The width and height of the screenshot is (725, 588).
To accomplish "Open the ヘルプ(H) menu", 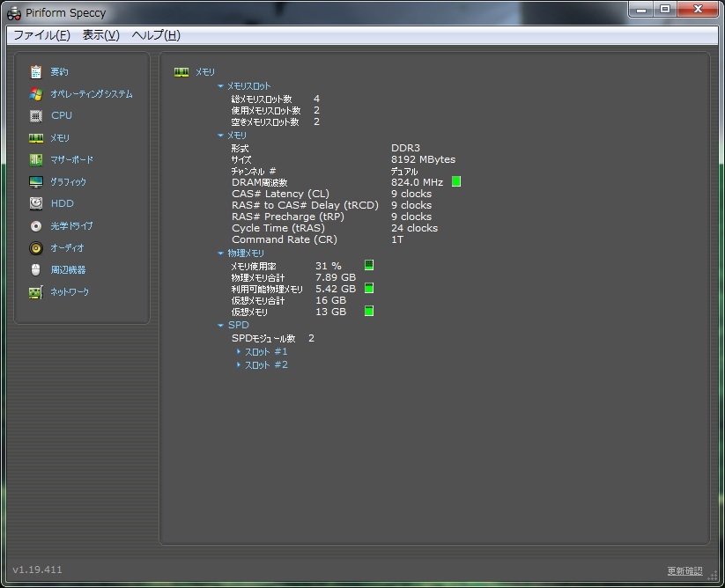I will coord(156,35).
